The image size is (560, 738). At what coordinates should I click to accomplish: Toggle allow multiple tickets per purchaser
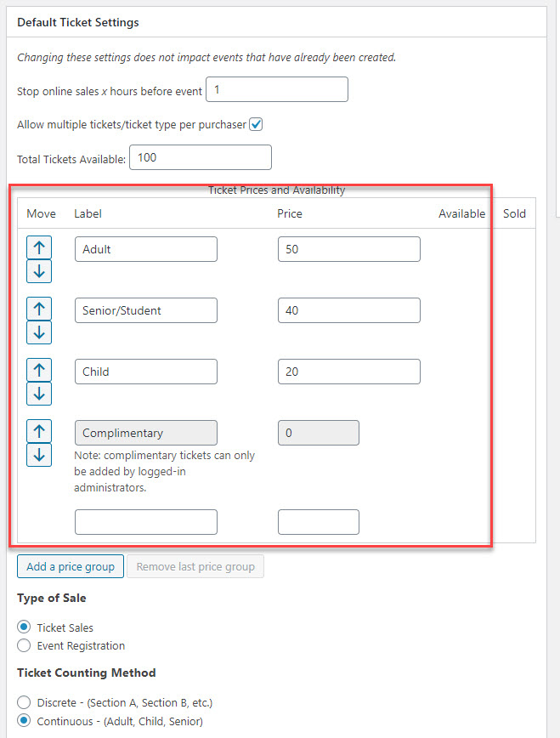[256, 124]
